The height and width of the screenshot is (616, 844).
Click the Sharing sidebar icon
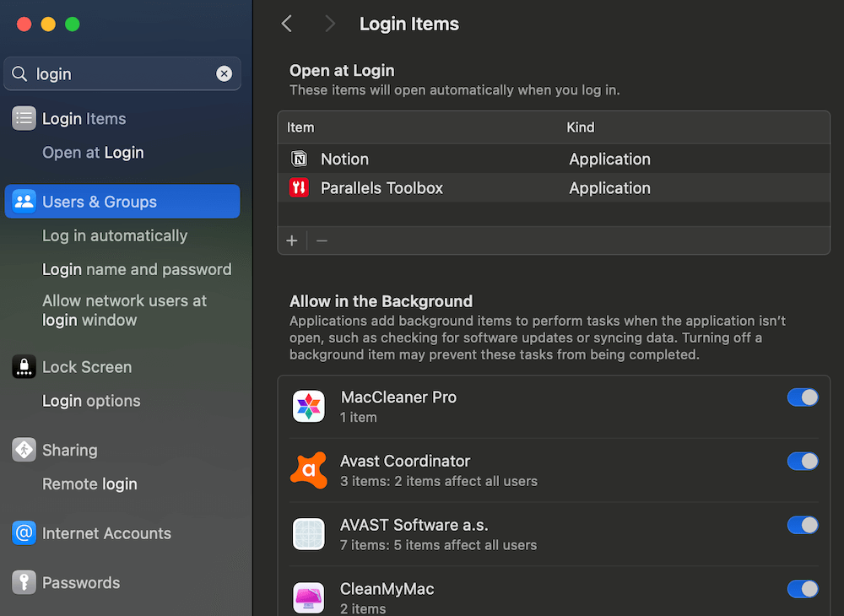coord(24,450)
